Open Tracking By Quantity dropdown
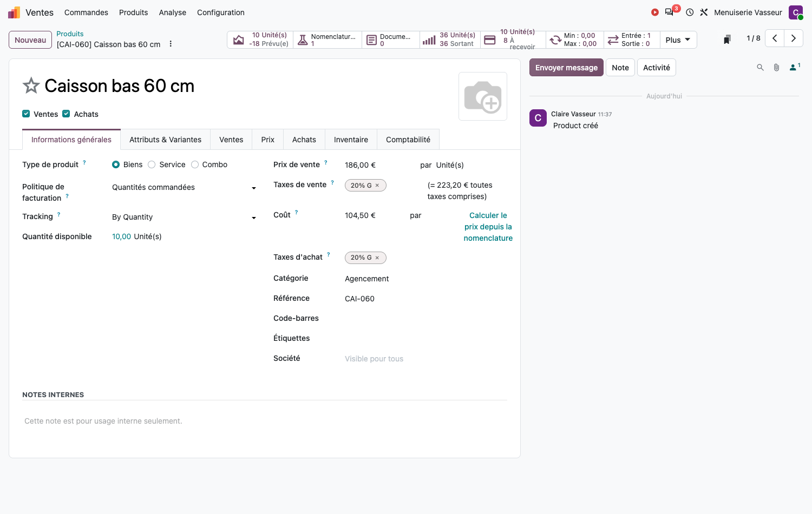812x514 pixels. [x=184, y=217]
